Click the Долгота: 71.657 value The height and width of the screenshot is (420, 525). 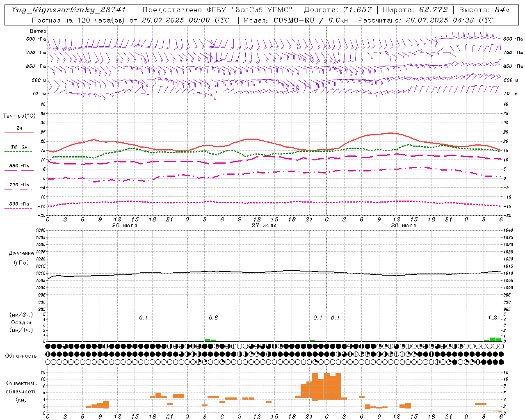(x=338, y=10)
